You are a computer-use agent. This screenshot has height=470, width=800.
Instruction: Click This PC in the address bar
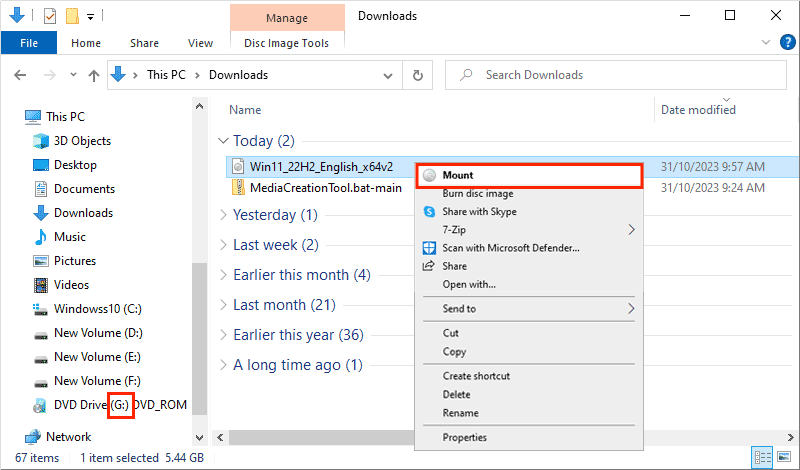point(166,75)
